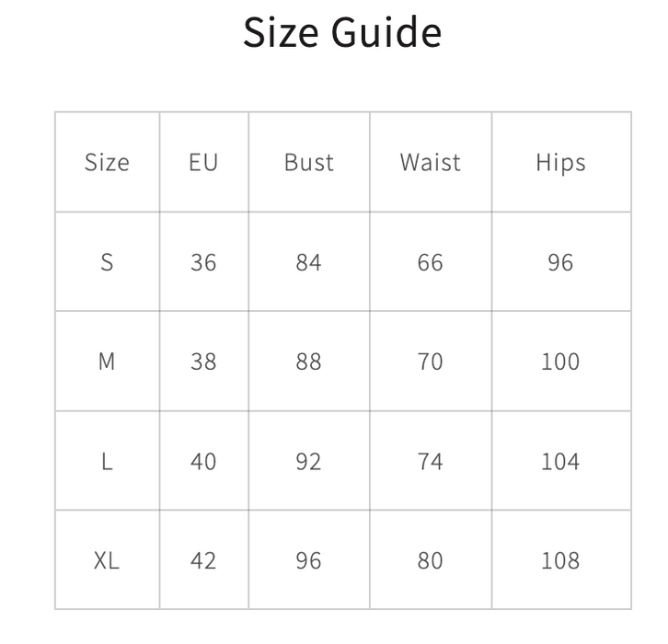668x644 pixels.
Task: Select the EU column header
Action: coord(203,163)
